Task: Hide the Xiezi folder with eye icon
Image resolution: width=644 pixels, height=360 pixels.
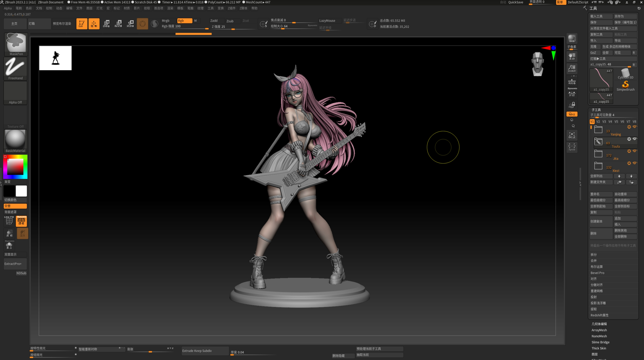Action: point(635,163)
